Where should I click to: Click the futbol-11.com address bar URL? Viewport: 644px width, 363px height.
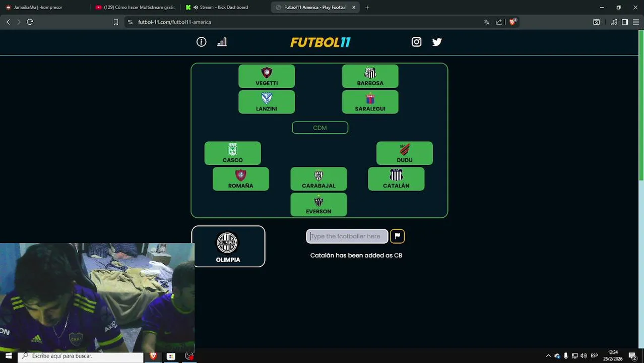(174, 22)
